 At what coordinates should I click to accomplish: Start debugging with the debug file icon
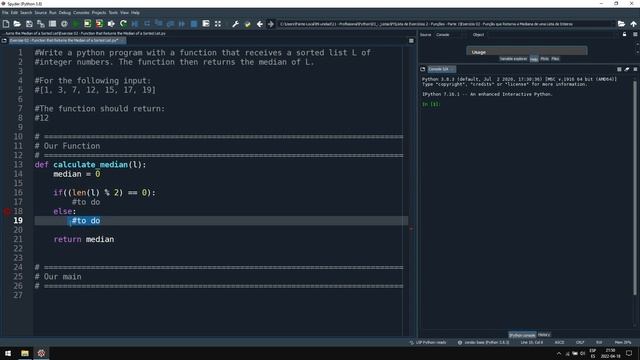coord(135,24)
